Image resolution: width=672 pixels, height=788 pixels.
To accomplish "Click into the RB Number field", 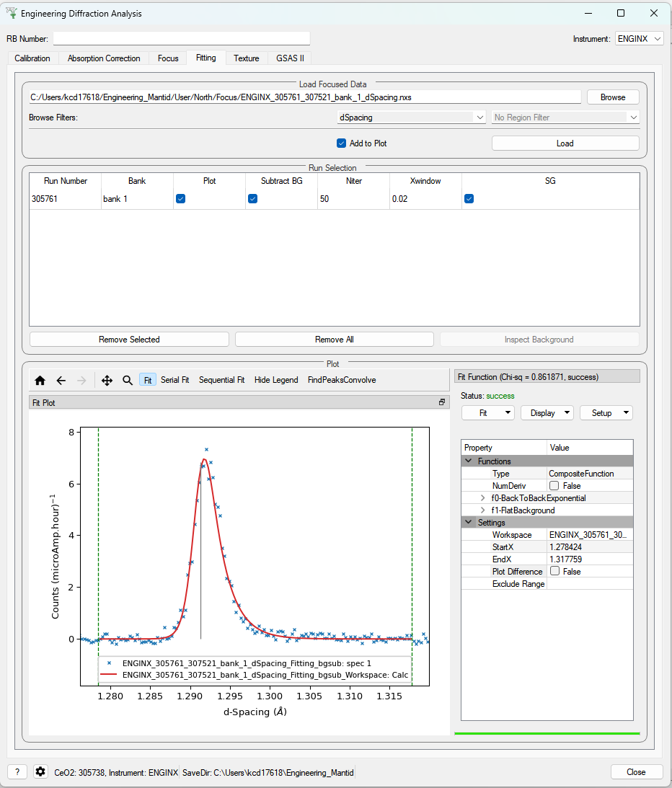I will pyautogui.click(x=181, y=39).
